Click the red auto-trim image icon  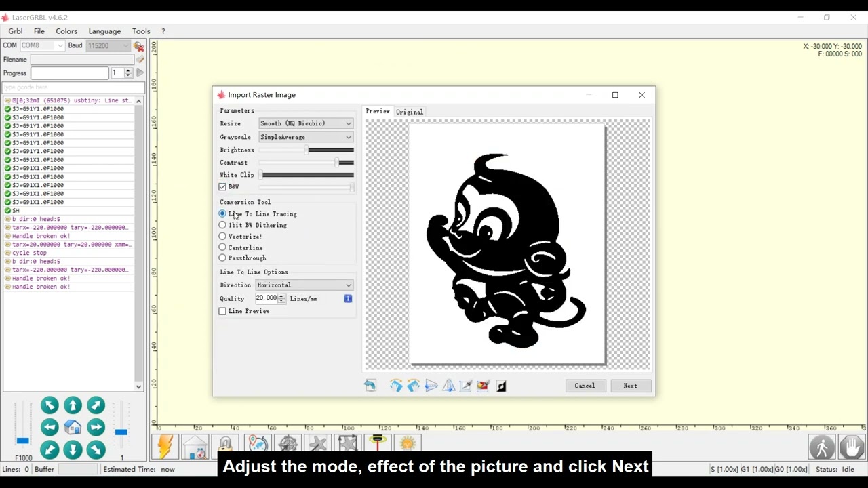pyautogui.click(x=483, y=386)
